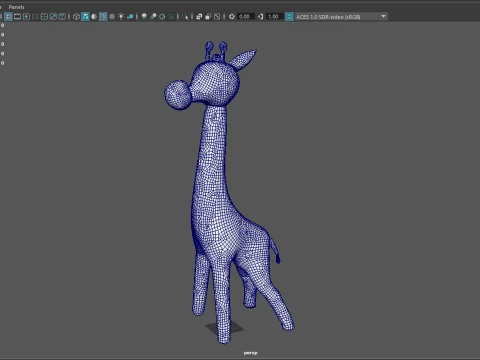Click the Gamma value field 1.00
The image size is (480, 360).
point(275,16)
